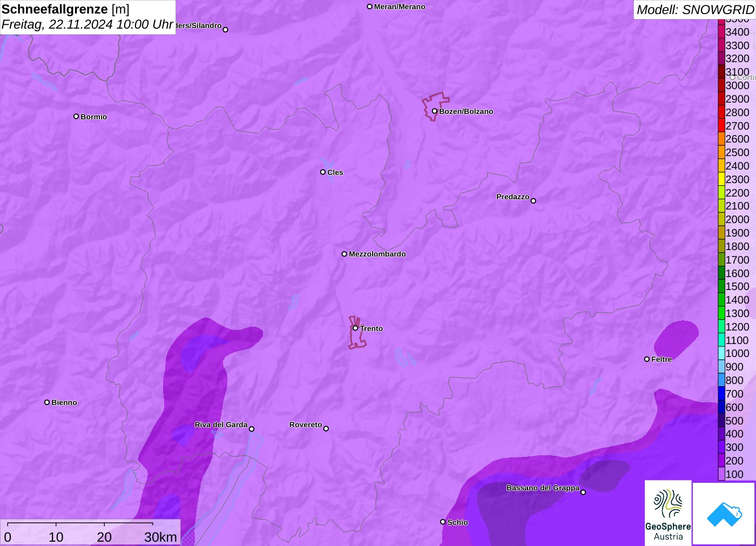Click the Modell: SNOWGRID label
This screenshot has height=546, width=756.
(695, 10)
